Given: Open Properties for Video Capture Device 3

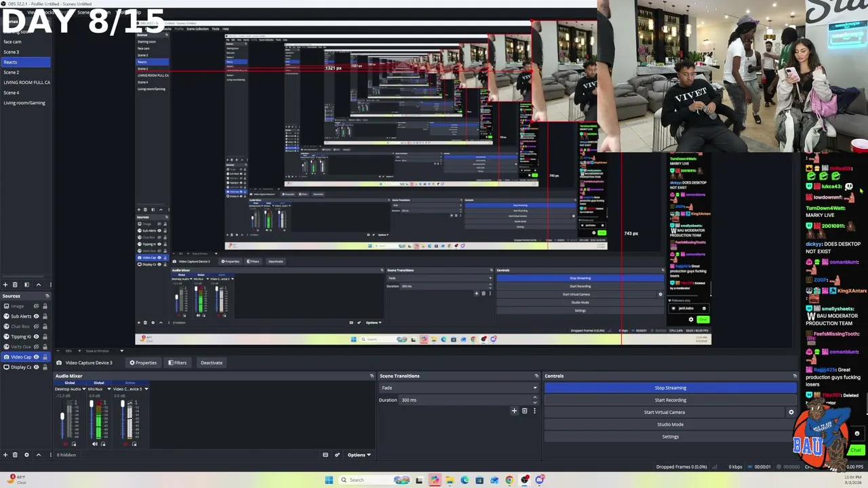Looking at the screenshot, I should pyautogui.click(x=143, y=363).
